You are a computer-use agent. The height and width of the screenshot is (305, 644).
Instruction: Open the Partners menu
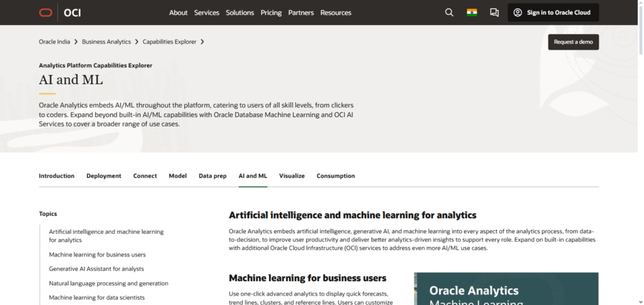click(x=301, y=13)
